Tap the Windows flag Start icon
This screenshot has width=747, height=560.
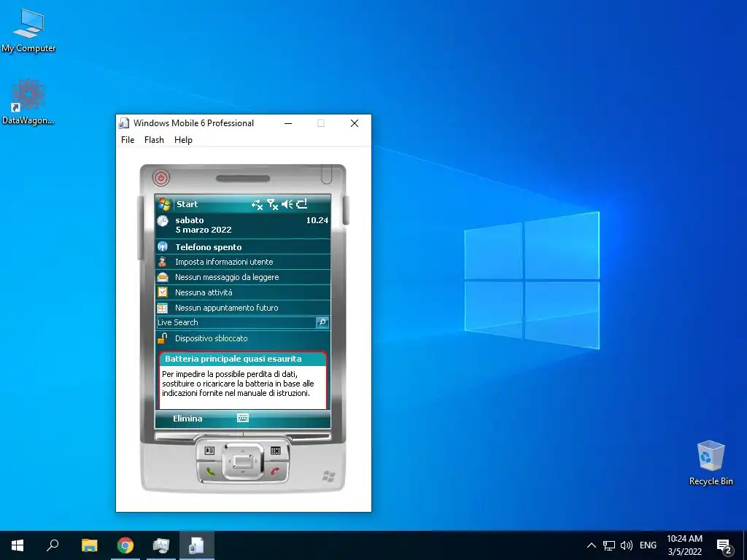[165, 204]
